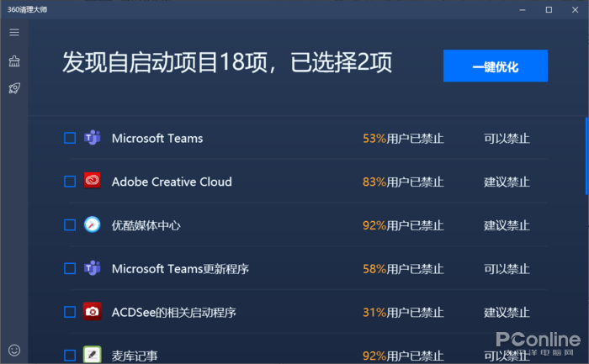Click the 一键优化 button
Image resolution: width=589 pixels, height=364 pixels.
coord(495,66)
